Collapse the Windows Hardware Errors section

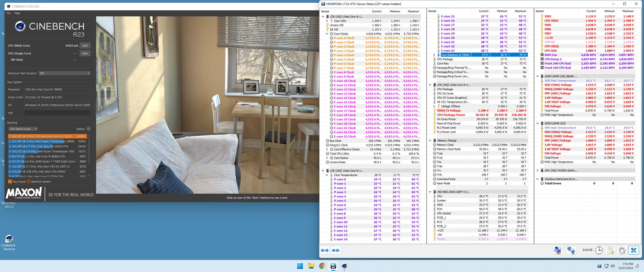point(537,179)
